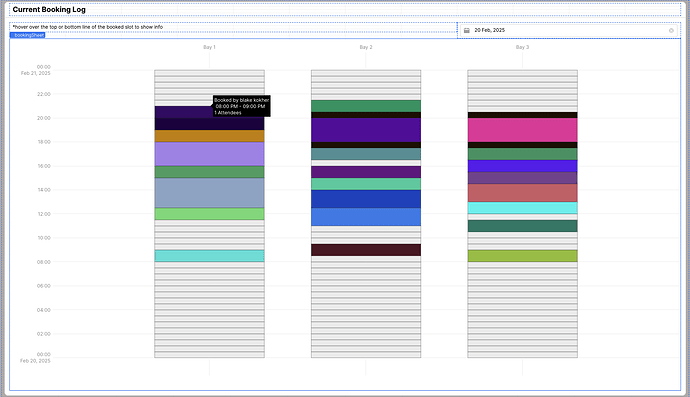Select Bay 2 teal-gray 17:00 slot
This screenshot has width=690, height=397.
coord(366,154)
